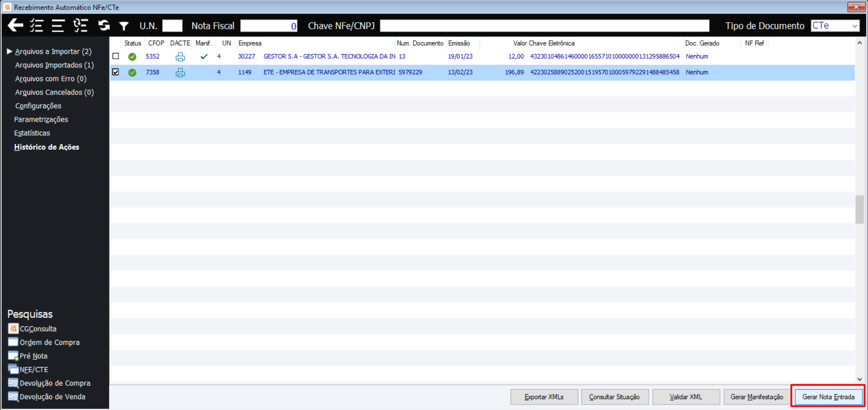868x410 pixels.
Task: Click the plain lines list icon in toolbar
Action: [x=58, y=25]
